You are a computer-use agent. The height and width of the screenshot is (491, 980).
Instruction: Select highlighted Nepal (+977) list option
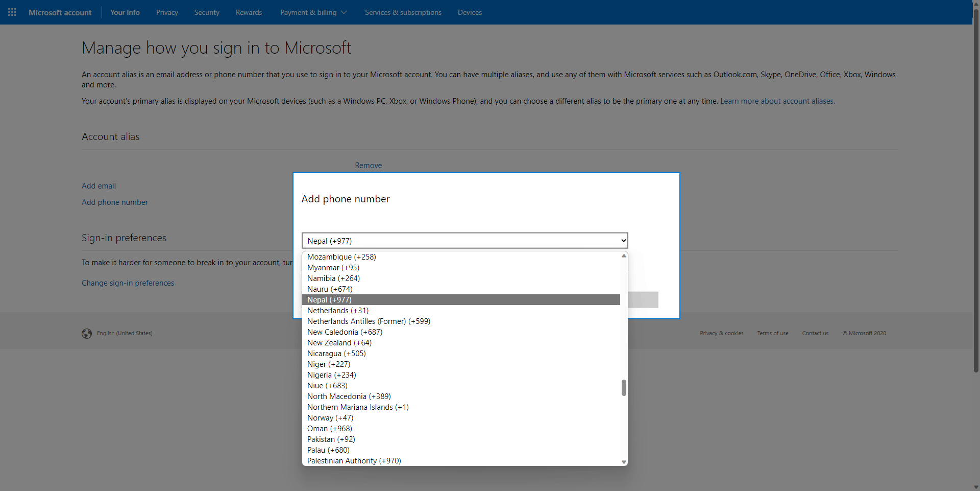coord(461,300)
